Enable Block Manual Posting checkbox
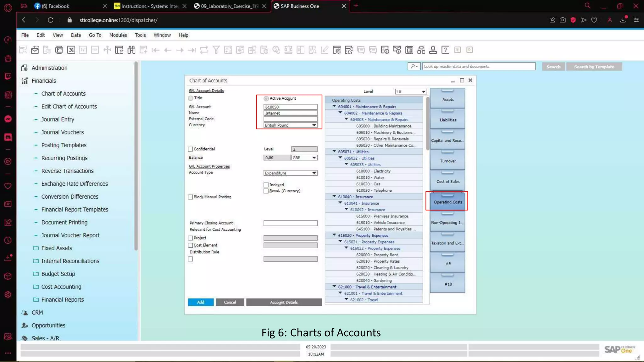 [x=191, y=197]
